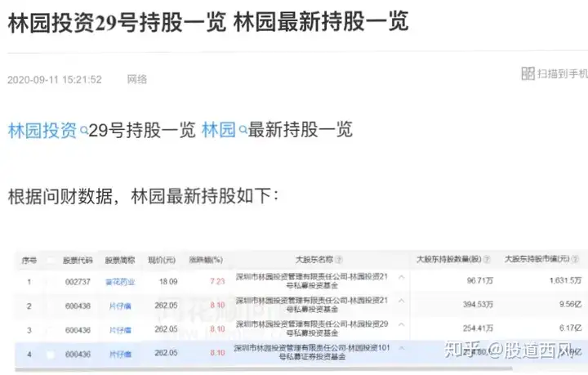Click the 9.56亿 market value cell
588x375 pixels.
[x=571, y=304]
